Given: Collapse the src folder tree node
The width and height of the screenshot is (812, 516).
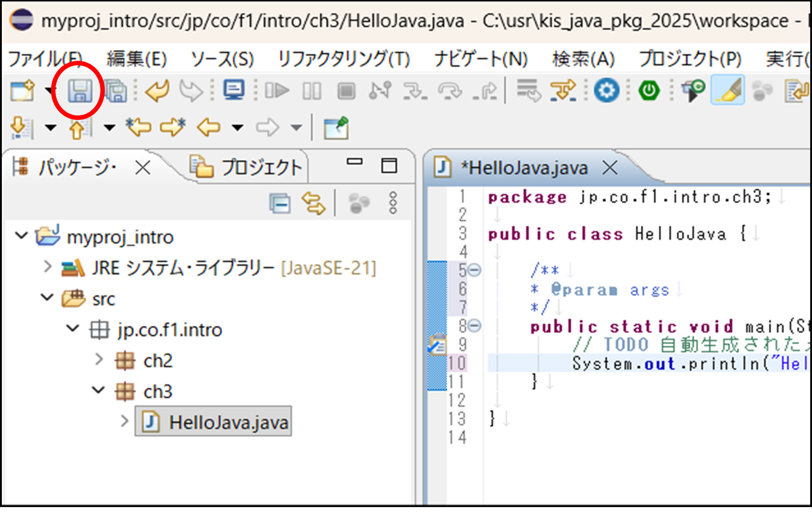Looking at the screenshot, I should coord(47,298).
